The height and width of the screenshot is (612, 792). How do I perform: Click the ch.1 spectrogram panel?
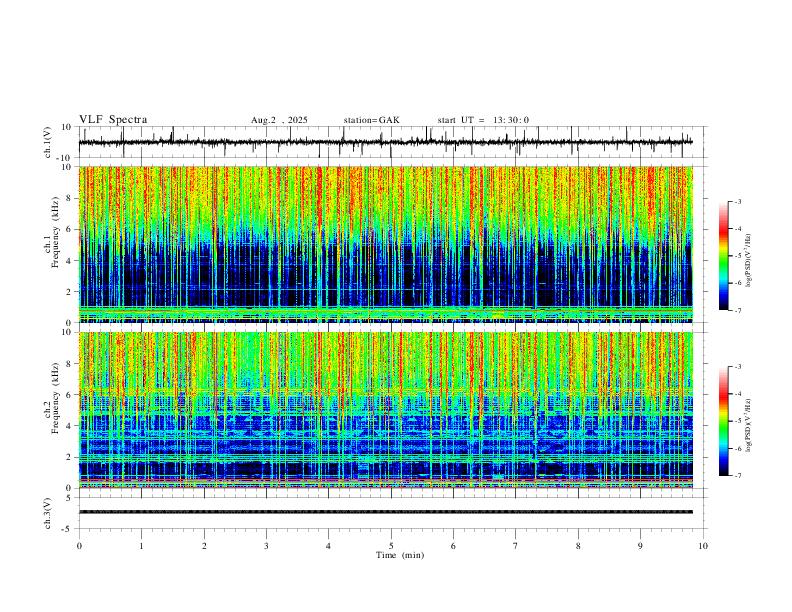click(x=386, y=244)
